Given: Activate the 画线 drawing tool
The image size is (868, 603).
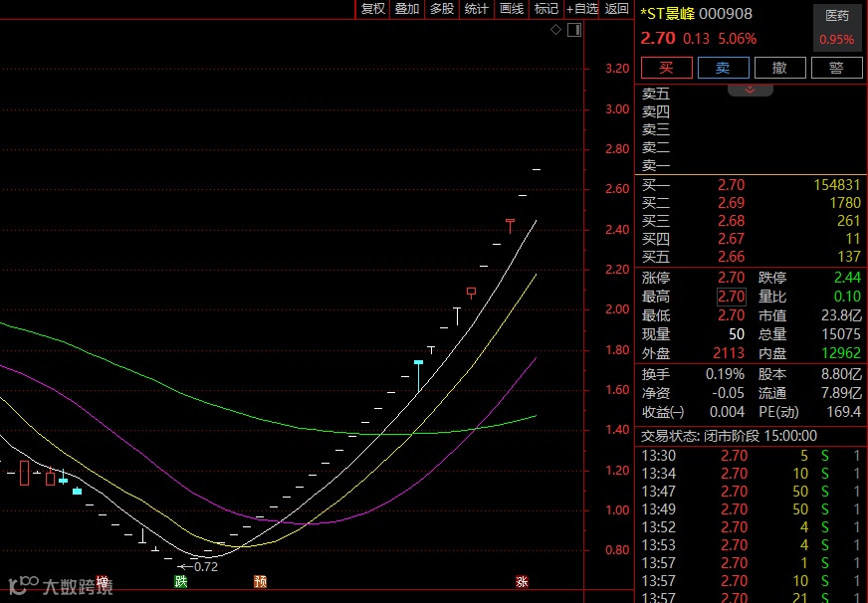Looking at the screenshot, I should (x=511, y=9).
